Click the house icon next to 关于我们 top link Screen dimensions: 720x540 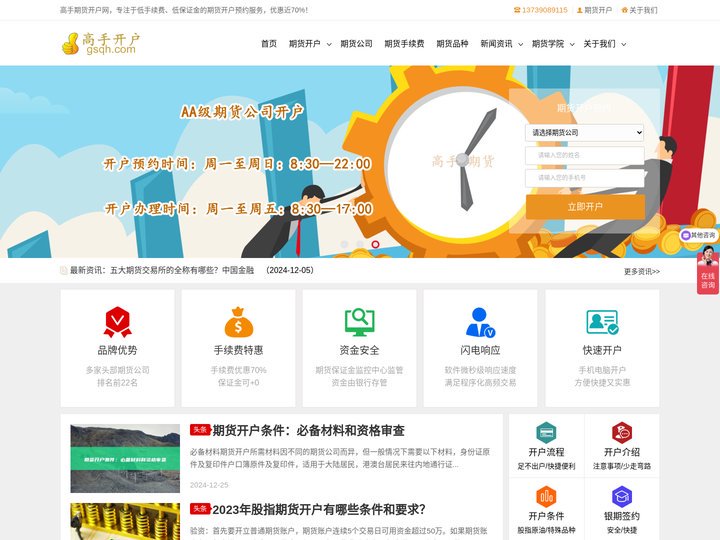pos(624,10)
